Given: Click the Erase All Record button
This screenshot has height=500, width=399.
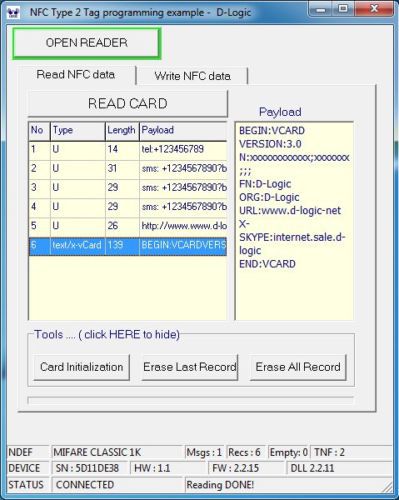Looking at the screenshot, I should 298,367.
